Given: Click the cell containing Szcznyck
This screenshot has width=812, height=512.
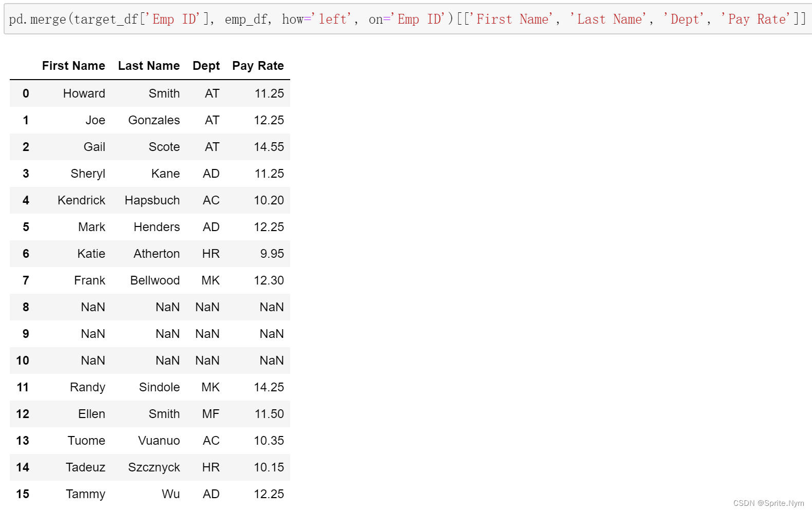Looking at the screenshot, I should 154,467.
